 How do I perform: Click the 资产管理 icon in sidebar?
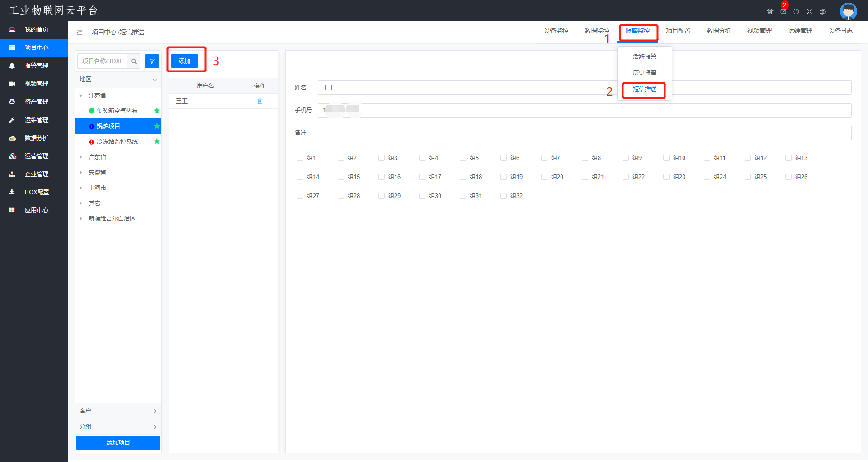12,102
